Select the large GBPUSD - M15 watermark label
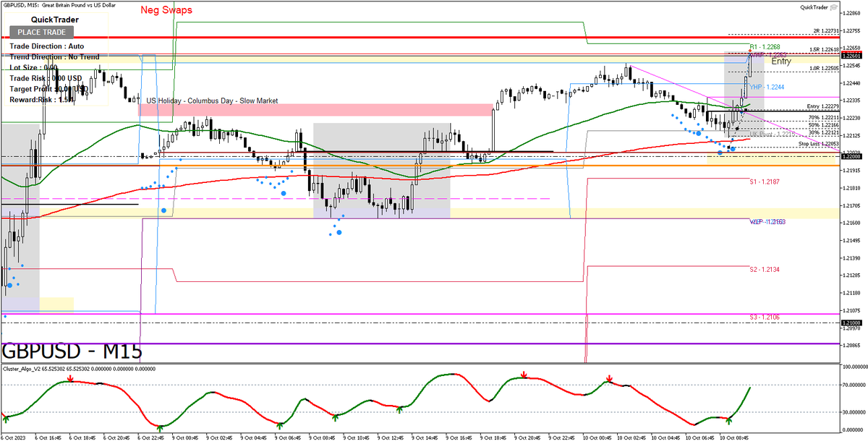 (x=72, y=351)
